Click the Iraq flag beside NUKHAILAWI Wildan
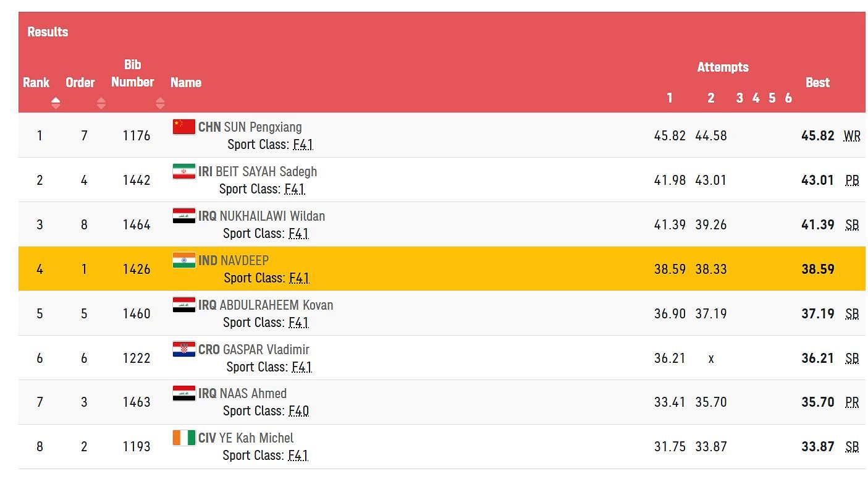Screen dimensions: 868x484 coord(184,216)
